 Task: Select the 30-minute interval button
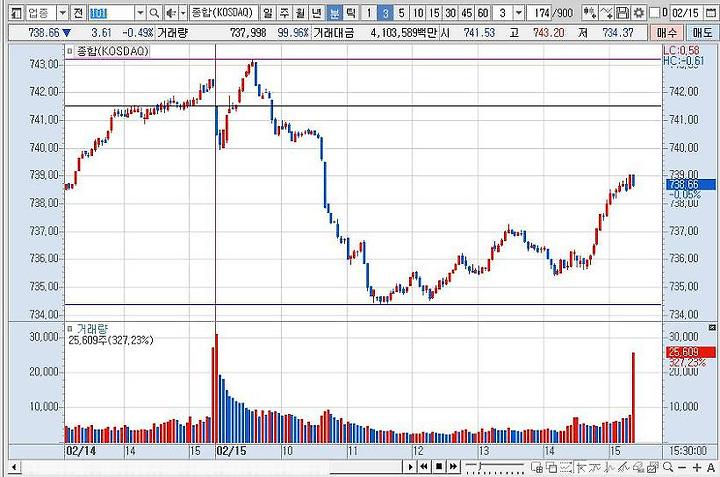click(x=450, y=13)
